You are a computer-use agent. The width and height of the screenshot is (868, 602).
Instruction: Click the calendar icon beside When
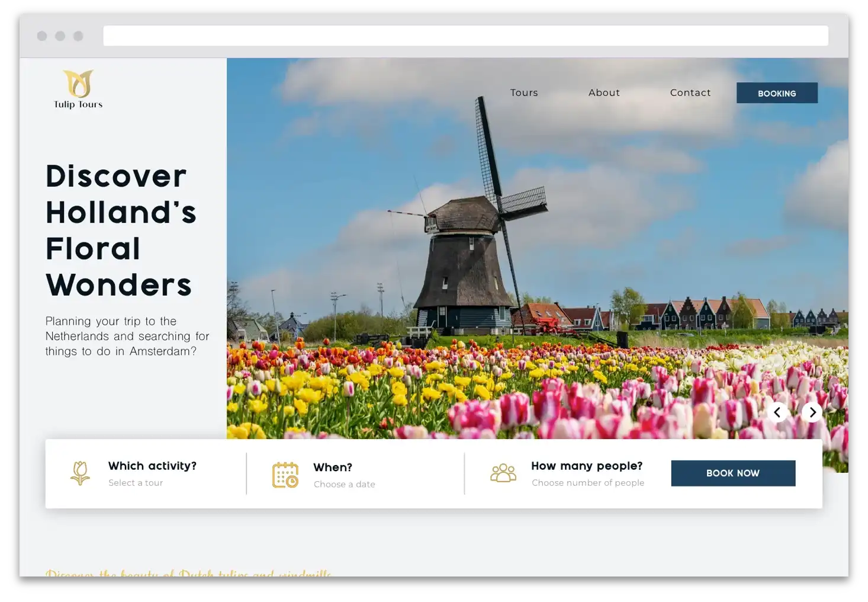click(285, 475)
